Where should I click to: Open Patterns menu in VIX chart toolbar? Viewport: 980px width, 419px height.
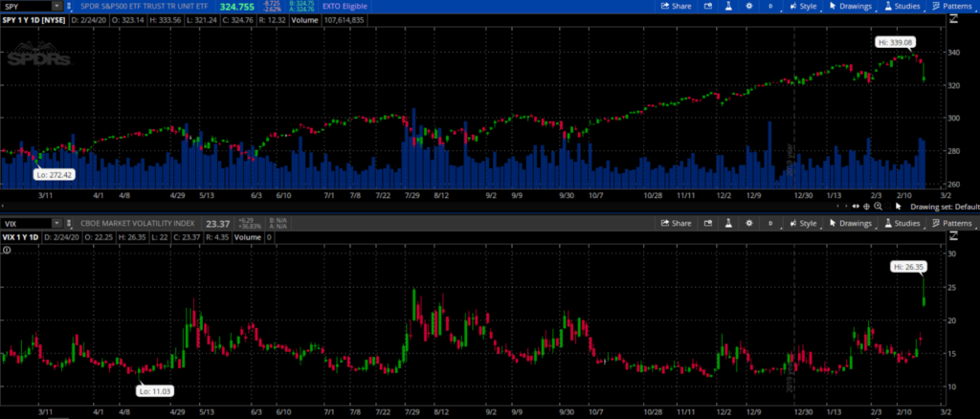(x=952, y=223)
